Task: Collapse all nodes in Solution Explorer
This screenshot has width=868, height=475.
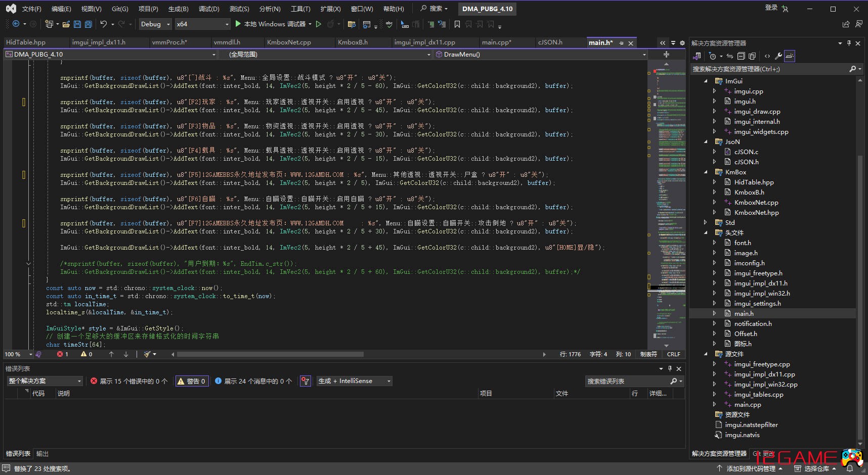Action: (x=741, y=56)
